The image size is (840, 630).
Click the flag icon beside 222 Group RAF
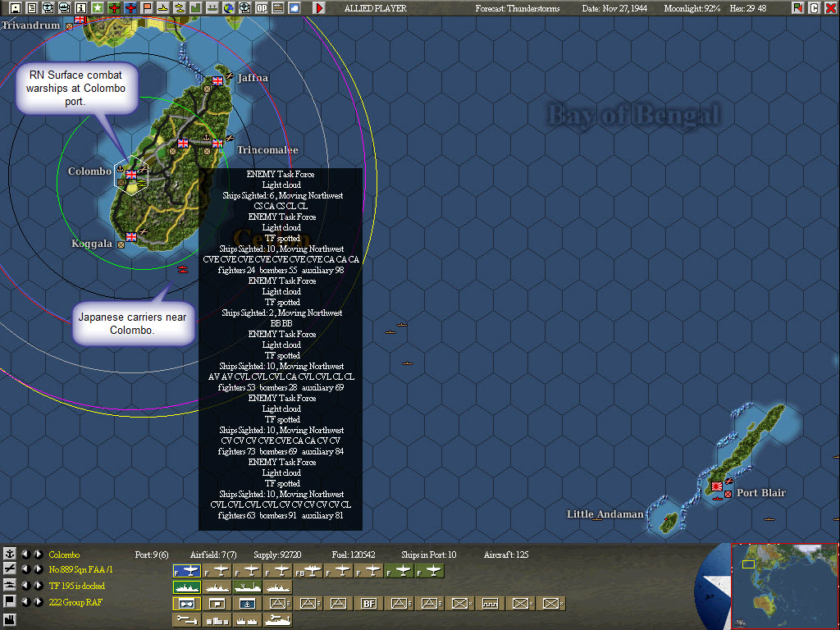click(10, 601)
